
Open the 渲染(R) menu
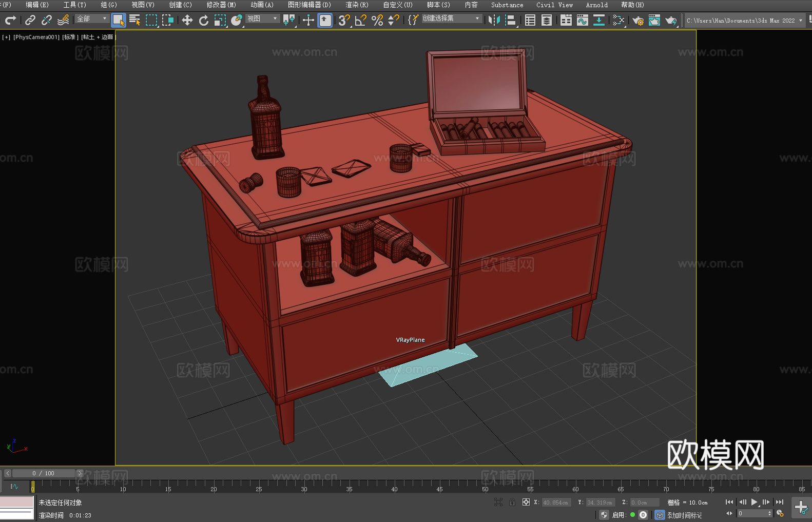coord(357,5)
